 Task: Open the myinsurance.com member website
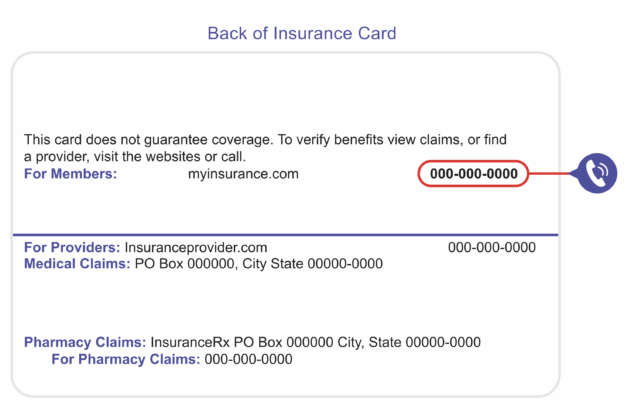243,174
